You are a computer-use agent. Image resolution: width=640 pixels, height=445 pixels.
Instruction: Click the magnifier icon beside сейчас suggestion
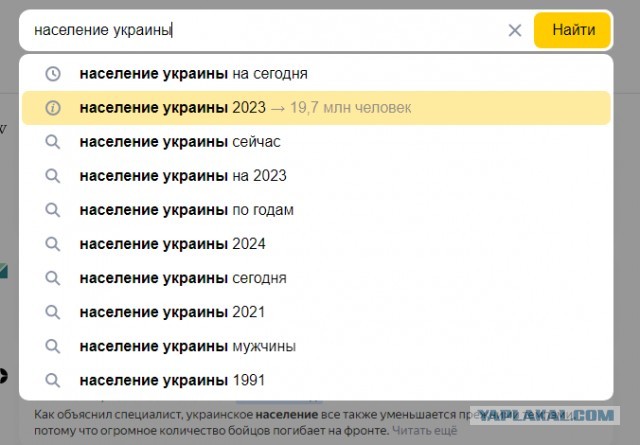tap(53, 142)
